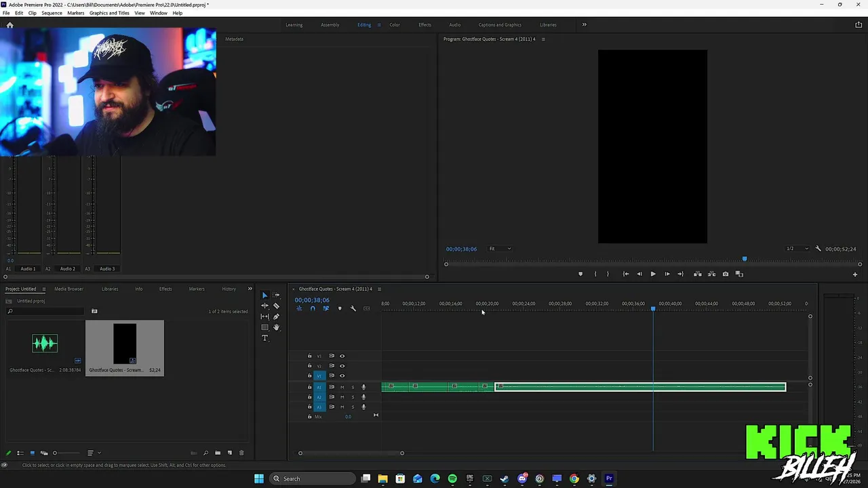Toggle V1 track output eye
Viewport: 868px width, 488px height.
tap(342, 375)
